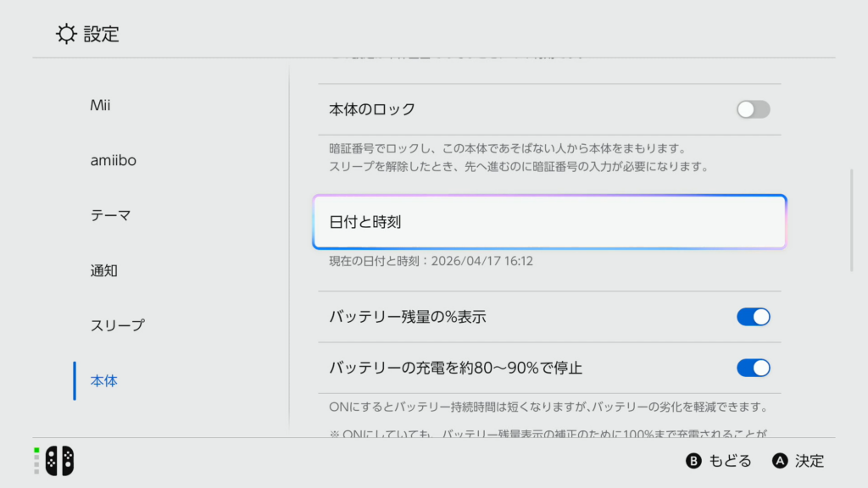This screenshot has width=868, height=488.
Task: Open the 日付と時刻 setting
Action: (549, 222)
